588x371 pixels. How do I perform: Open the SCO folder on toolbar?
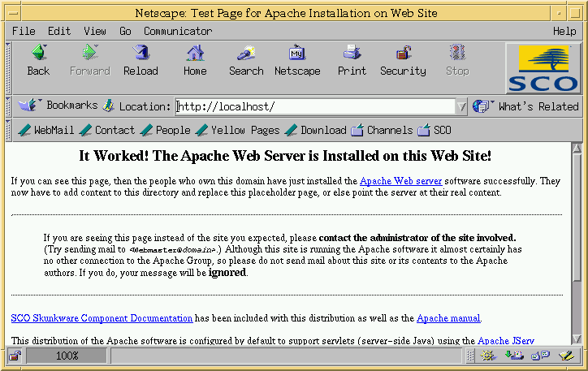coord(435,130)
